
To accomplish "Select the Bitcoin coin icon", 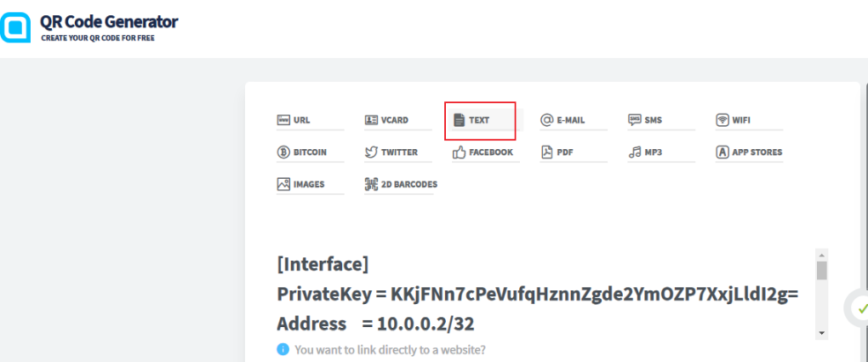I will [x=283, y=152].
